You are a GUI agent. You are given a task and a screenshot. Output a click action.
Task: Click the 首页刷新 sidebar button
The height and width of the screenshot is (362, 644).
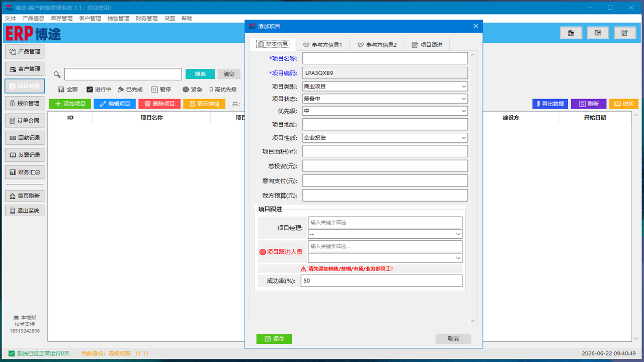point(25,196)
